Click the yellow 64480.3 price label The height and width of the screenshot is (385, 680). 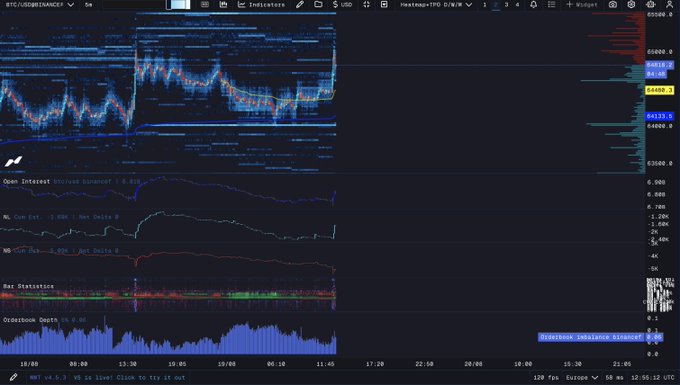(x=659, y=90)
